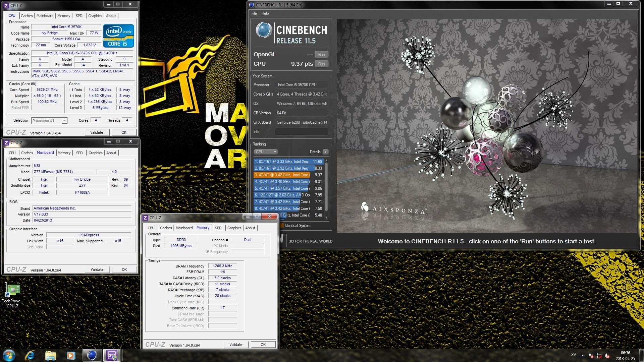Click the Show Desktop strip at taskbar end
This screenshot has width=644, height=362.
coord(642,355)
